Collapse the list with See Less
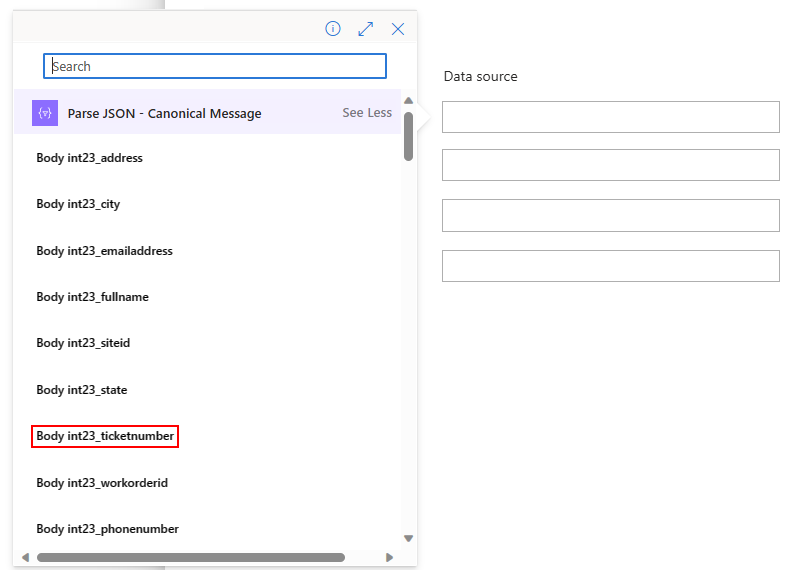800x570 pixels. (367, 113)
